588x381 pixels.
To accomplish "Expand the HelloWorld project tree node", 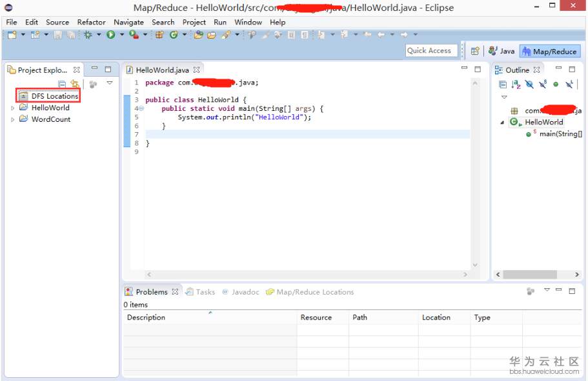I will point(12,108).
